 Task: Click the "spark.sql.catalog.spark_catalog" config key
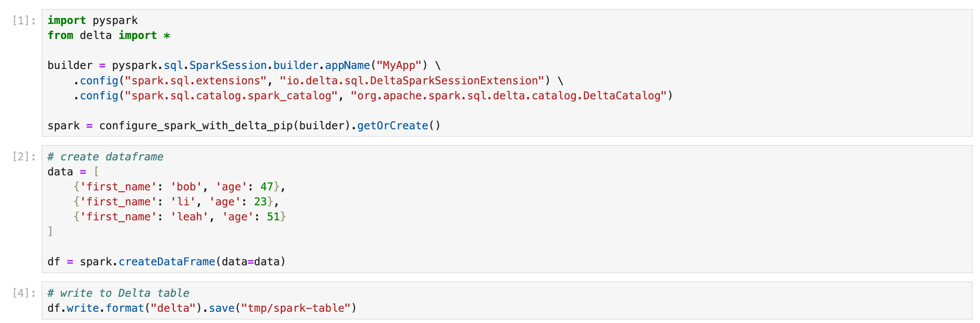point(231,96)
